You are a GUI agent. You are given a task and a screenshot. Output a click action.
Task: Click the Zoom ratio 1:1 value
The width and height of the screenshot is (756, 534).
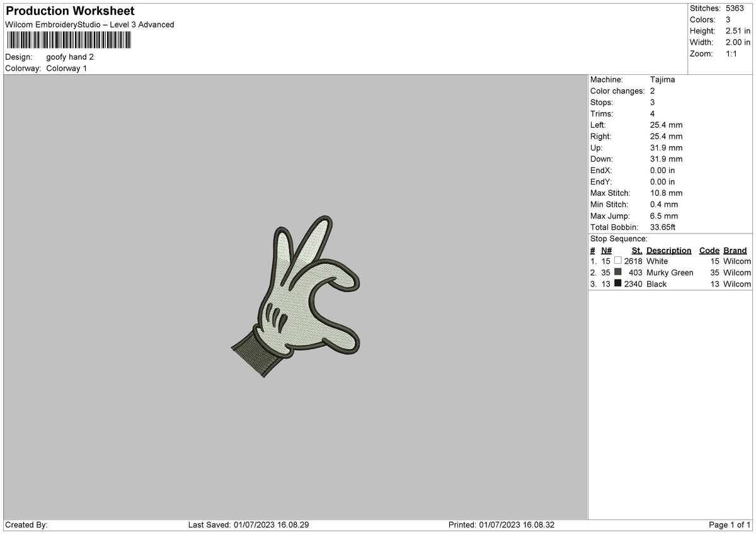pyautogui.click(x=731, y=54)
